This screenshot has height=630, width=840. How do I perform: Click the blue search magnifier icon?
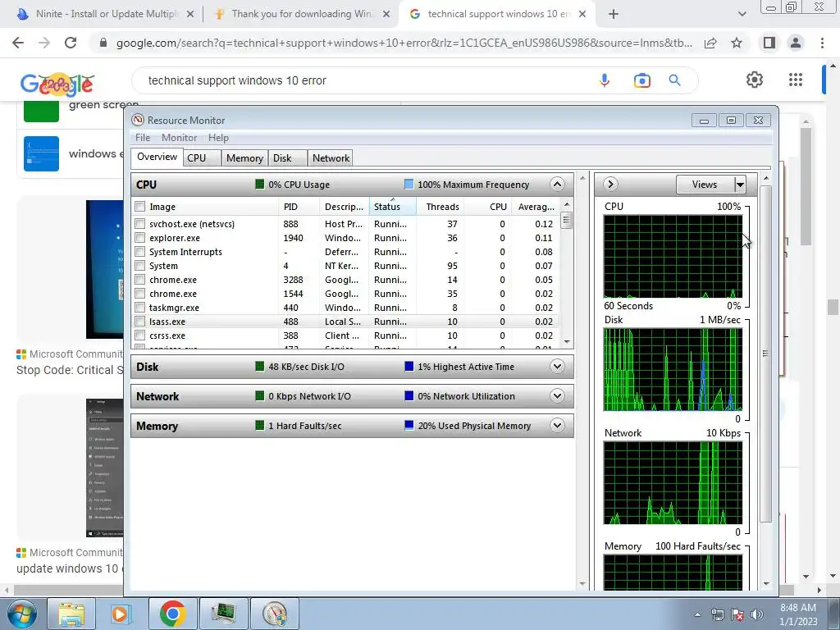click(x=674, y=80)
